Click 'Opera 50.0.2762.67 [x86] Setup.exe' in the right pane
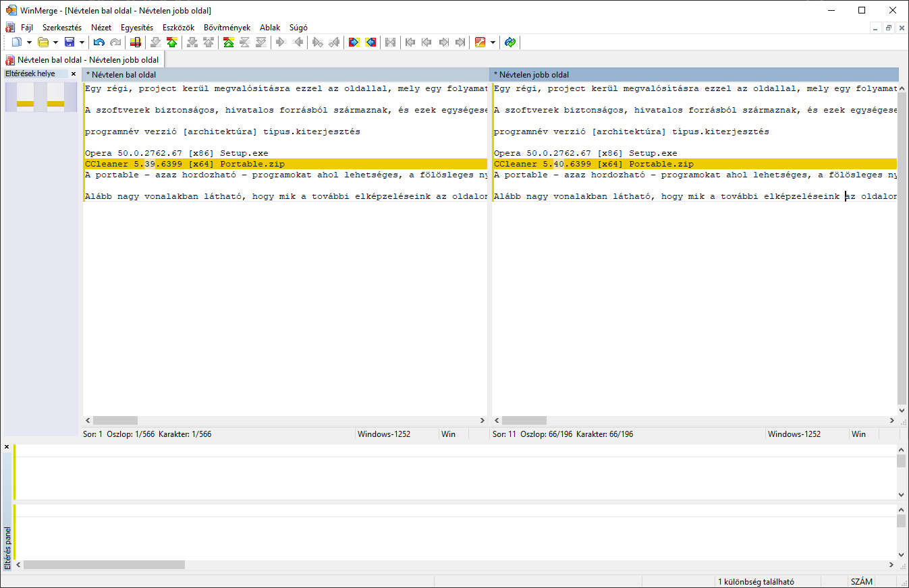 click(x=586, y=153)
